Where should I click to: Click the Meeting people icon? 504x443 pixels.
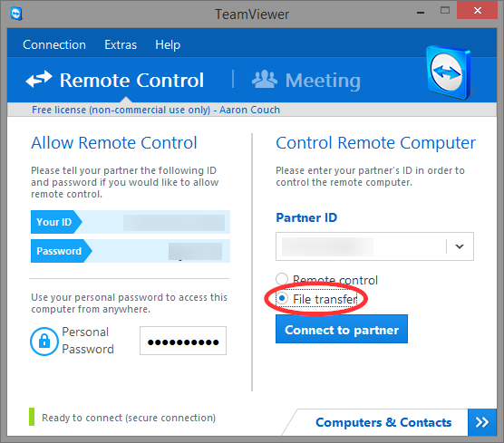[264, 79]
